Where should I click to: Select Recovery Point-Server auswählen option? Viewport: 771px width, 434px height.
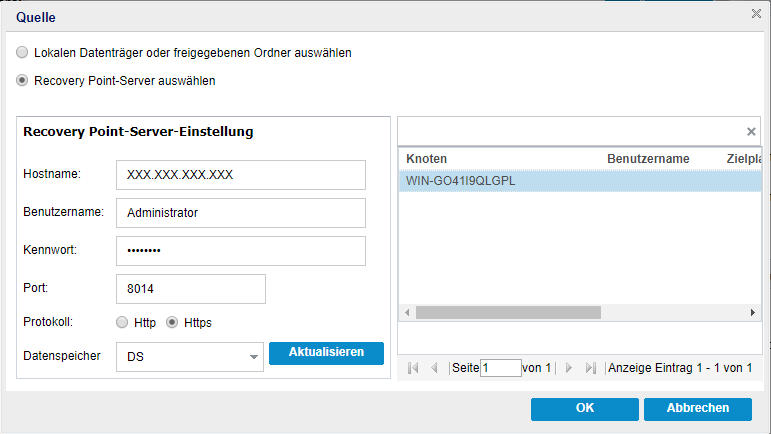[22, 80]
